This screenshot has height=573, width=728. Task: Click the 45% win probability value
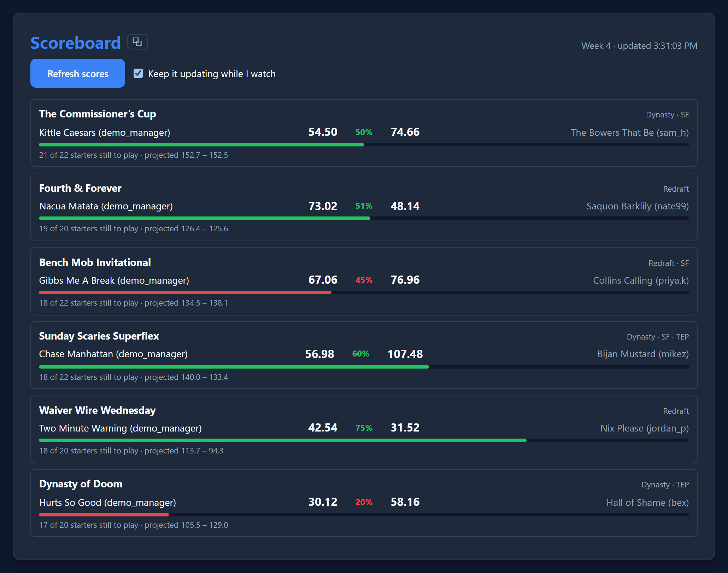tap(364, 280)
